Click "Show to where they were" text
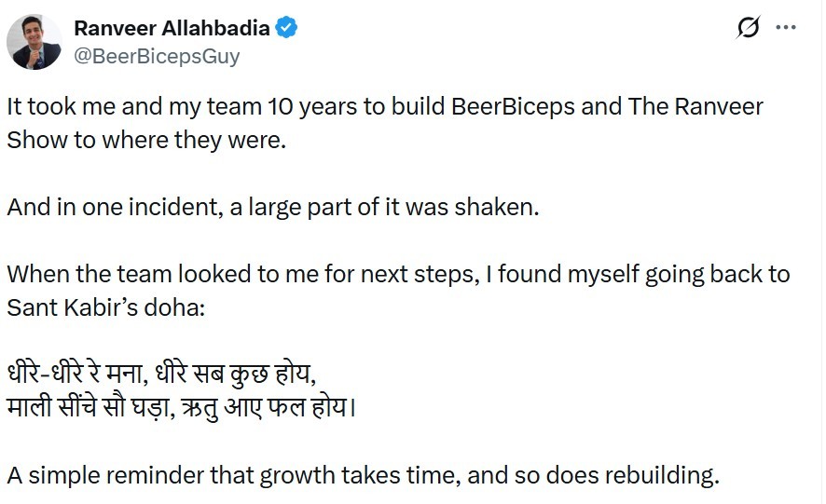826x504 pixels. (124, 140)
